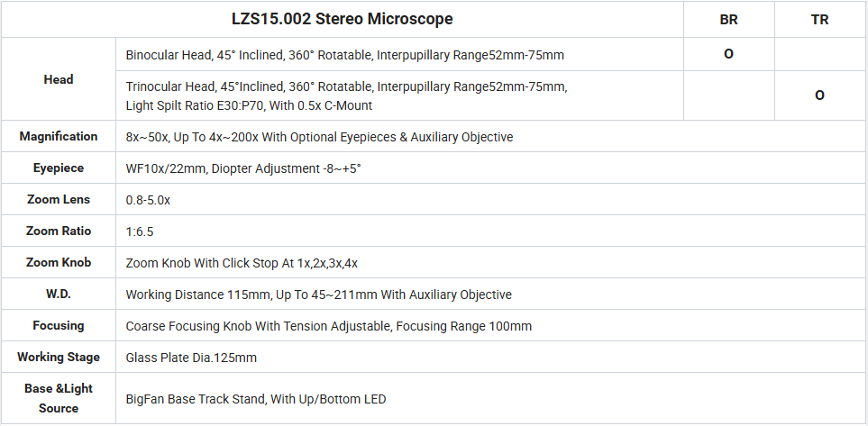Click the LZS15.002 Stereo Microscope title
868x426 pixels.
click(343, 19)
